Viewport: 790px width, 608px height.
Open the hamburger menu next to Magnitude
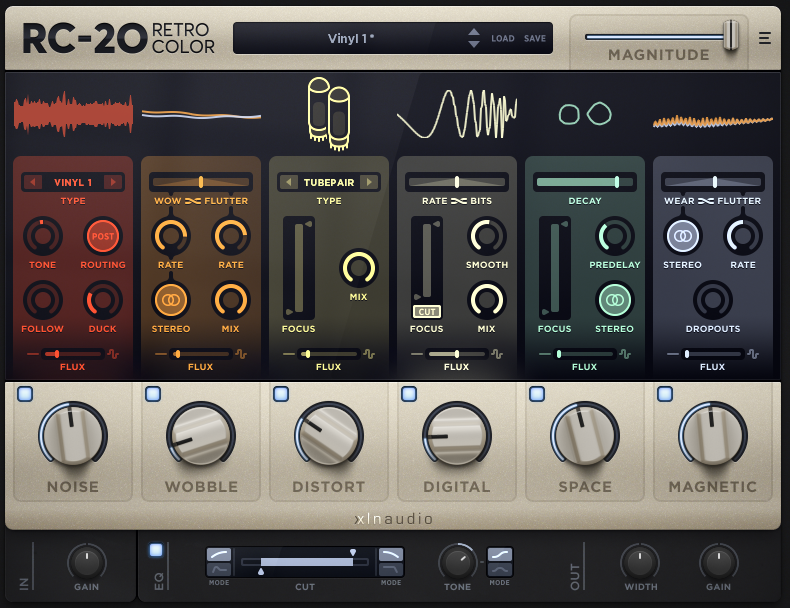coord(764,38)
